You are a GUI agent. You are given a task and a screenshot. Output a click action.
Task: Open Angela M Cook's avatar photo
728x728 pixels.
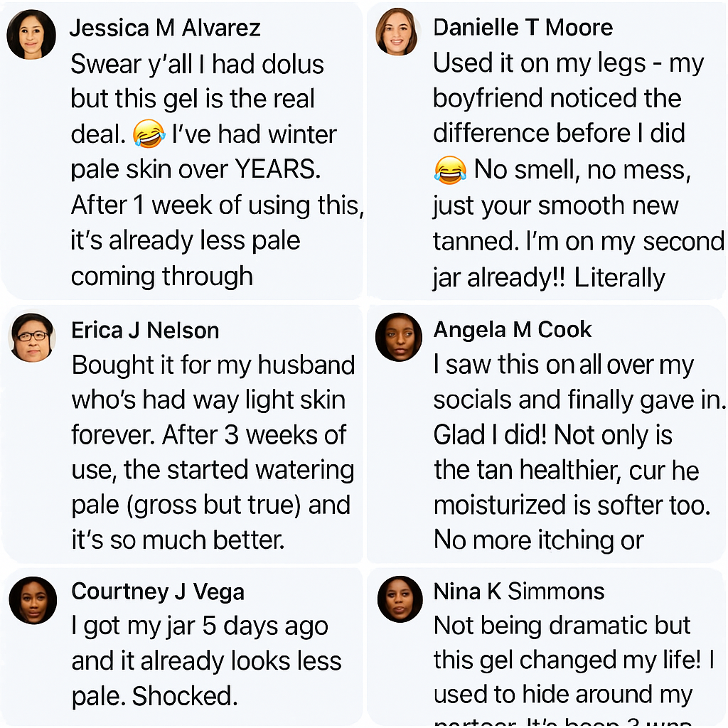point(399,337)
